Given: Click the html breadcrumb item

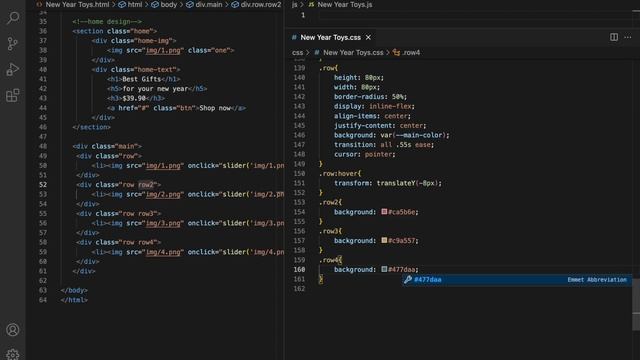Looking at the screenshot, I should (135, 4).
